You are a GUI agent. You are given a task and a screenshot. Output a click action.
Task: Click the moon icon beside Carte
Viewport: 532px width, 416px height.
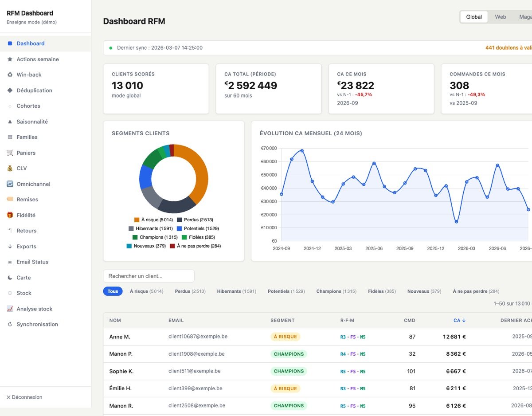tap(10, 278)
